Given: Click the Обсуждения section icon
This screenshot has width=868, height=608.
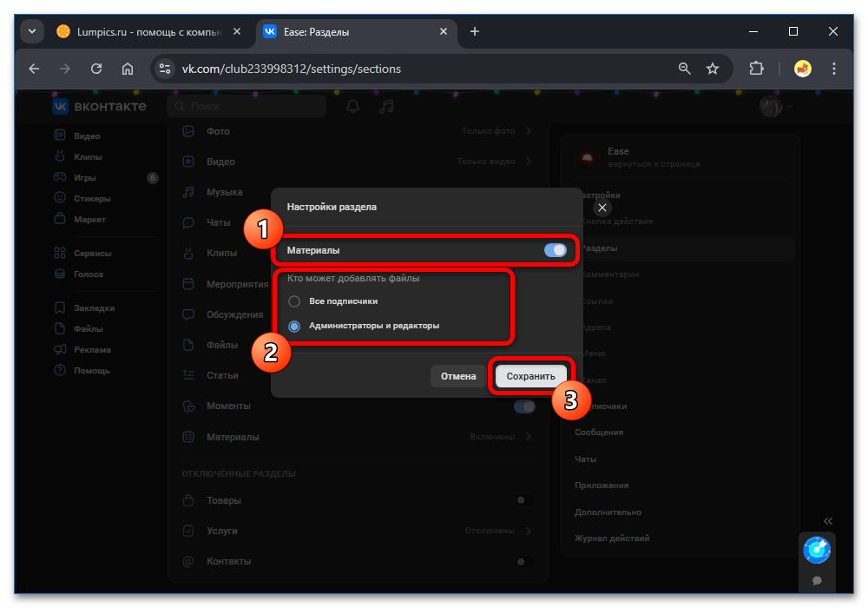Looking at the screenshot, I should click(188, 314).
